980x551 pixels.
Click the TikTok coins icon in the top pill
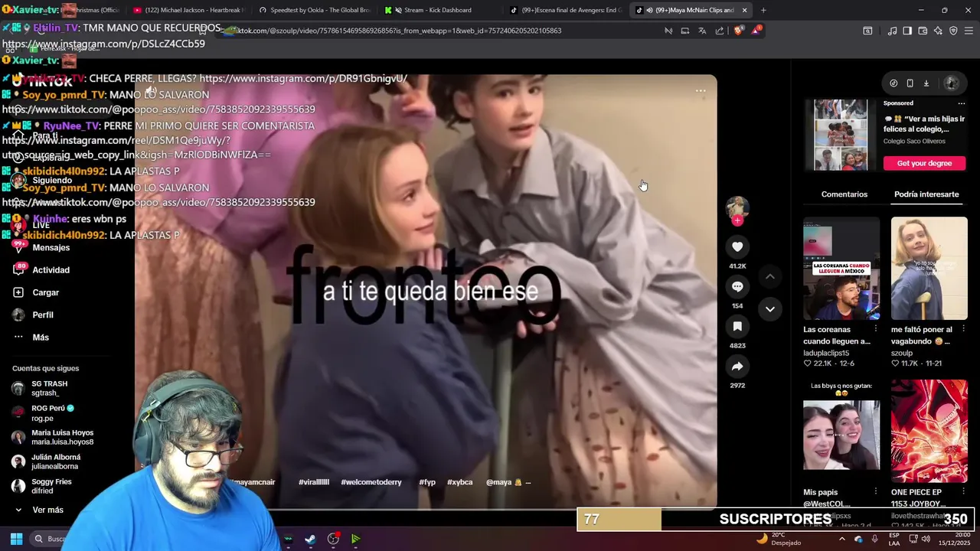click(893, 83)
